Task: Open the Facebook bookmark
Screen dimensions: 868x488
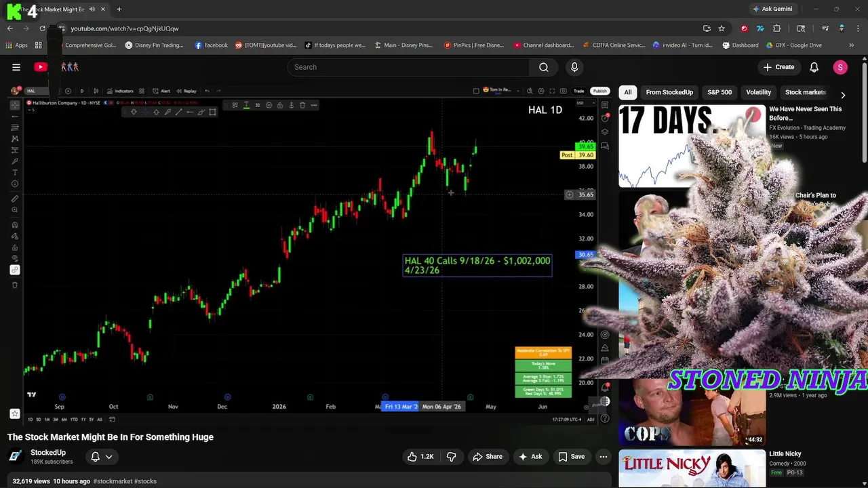Action: pos(211,45)
